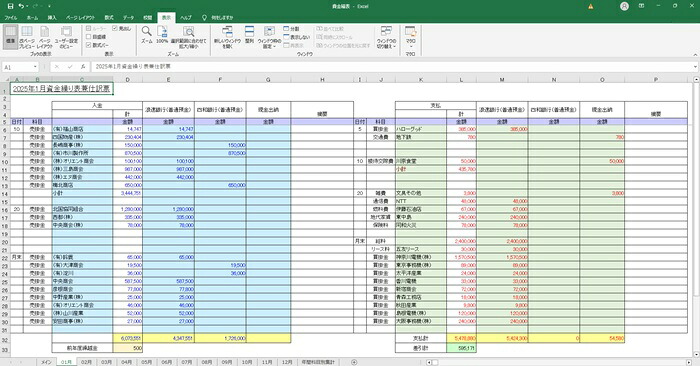Split the window with 分割
Screen dimensions: 700x366
[x=291, y=29]
